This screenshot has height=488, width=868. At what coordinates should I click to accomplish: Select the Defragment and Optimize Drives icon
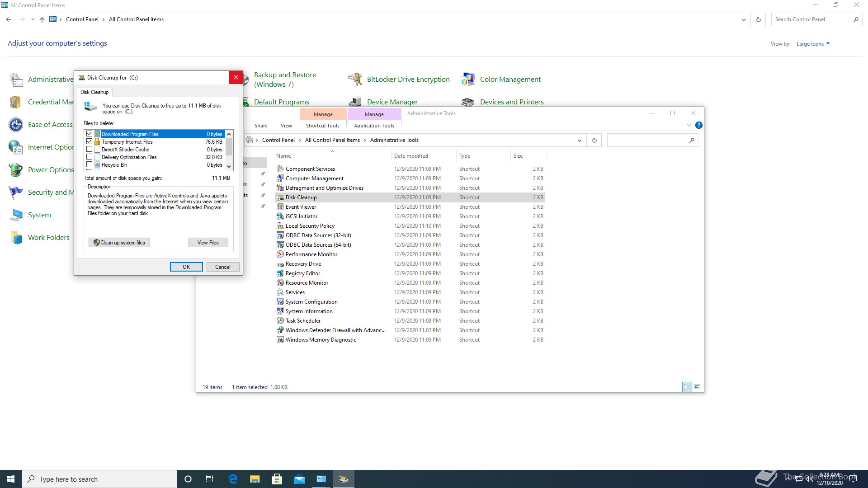click(x=280, y=188)
